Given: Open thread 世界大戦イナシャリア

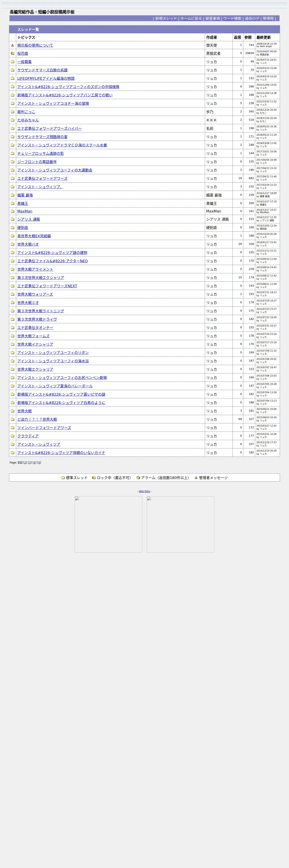Looking at the screenshot, I should pyautogui.click(x=35, y=344).
